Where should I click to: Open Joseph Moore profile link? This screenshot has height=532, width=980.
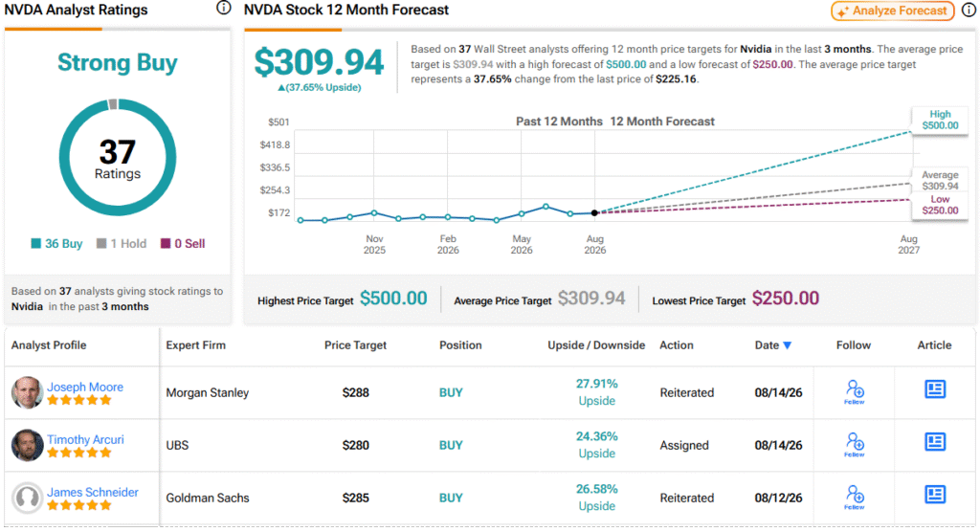(x=85, y=387)
